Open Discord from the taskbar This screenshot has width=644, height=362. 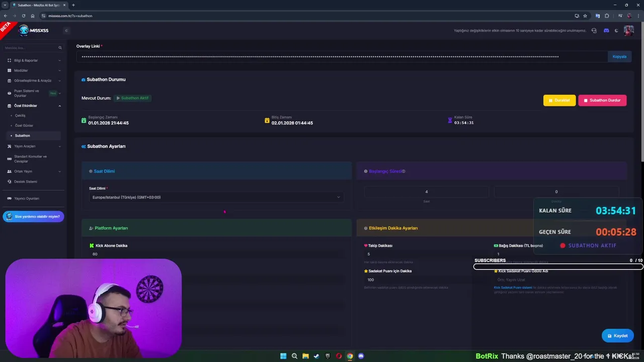[361, 356]
